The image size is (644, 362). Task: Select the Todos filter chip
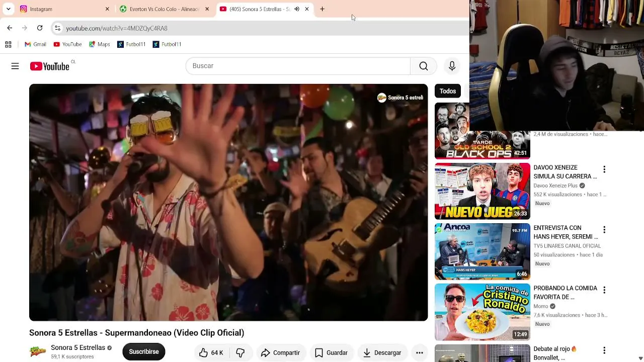(448, 91)
